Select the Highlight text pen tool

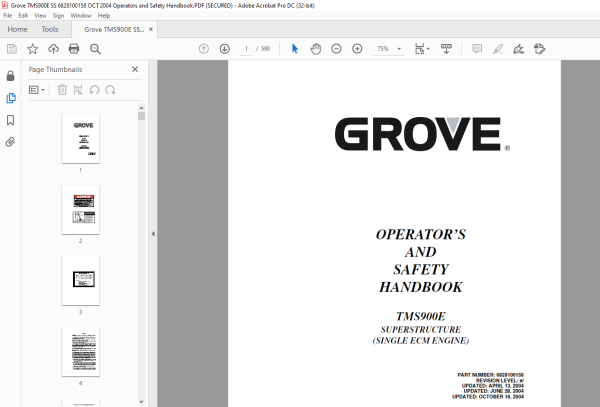498,49
